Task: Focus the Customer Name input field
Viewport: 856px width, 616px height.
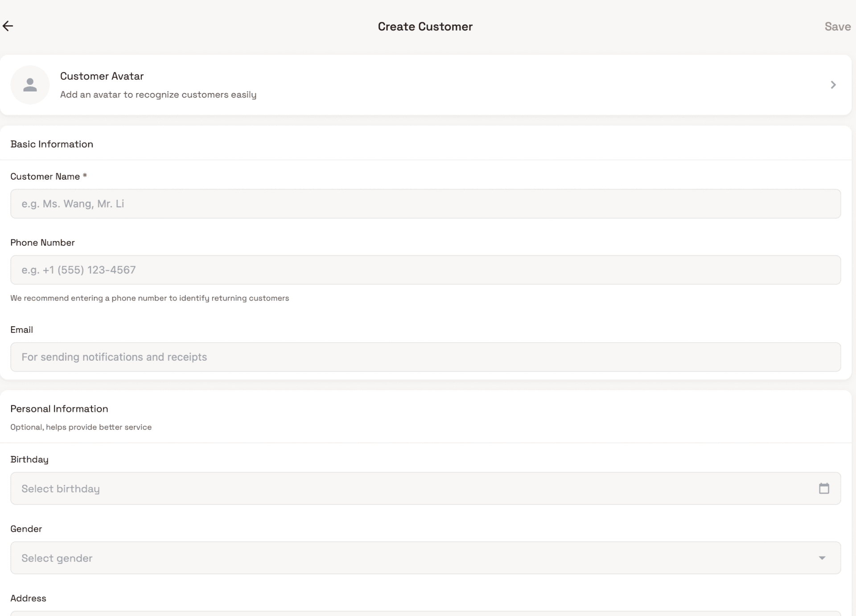Action: coord(425,204)
